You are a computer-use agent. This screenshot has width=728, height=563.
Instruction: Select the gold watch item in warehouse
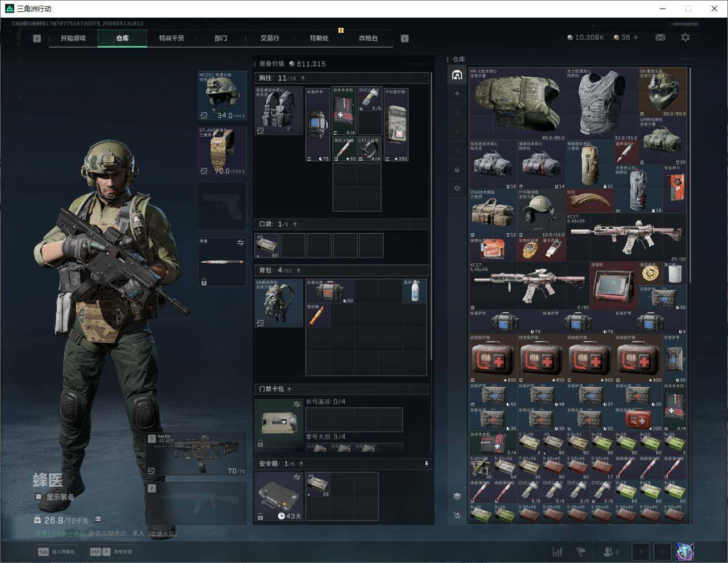[529, 249]
